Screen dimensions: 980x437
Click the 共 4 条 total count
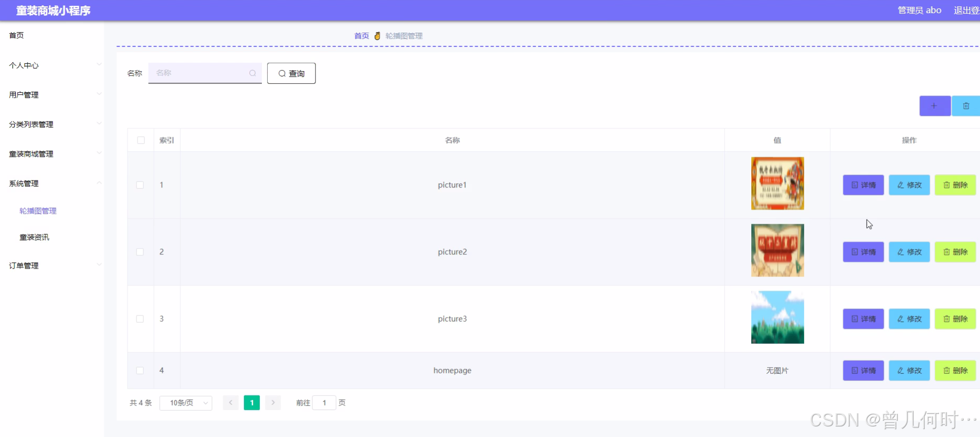(x=141, y=403)
